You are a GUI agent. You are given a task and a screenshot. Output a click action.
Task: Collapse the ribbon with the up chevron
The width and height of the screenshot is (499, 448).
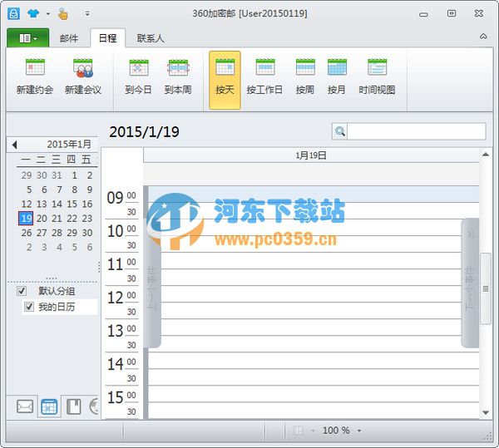(x=483, y=37)
